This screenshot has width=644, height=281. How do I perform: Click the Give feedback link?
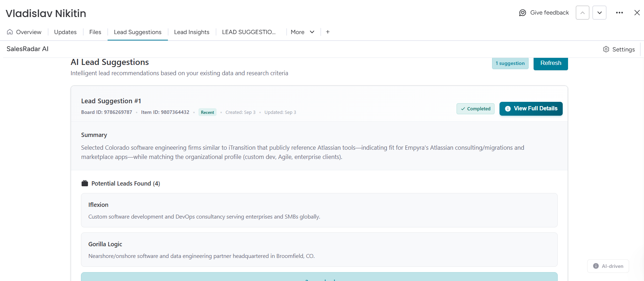[544, 13]
